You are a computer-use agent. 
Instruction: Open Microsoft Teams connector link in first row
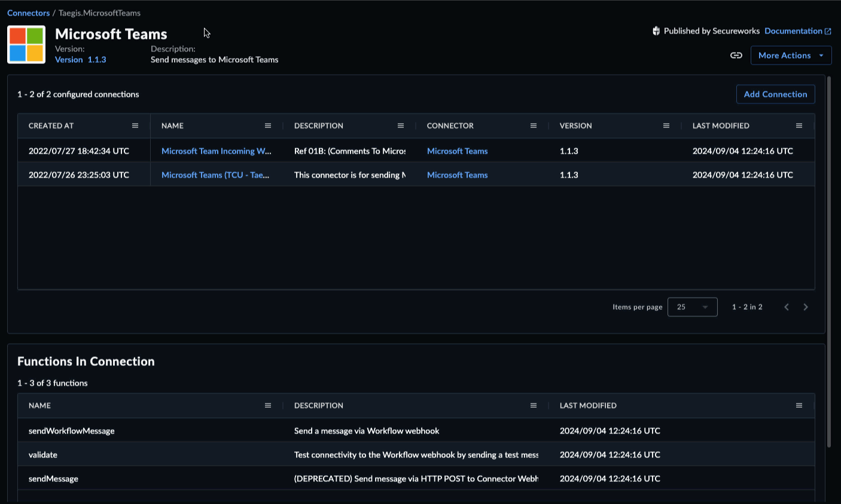[x=457, y=151]
